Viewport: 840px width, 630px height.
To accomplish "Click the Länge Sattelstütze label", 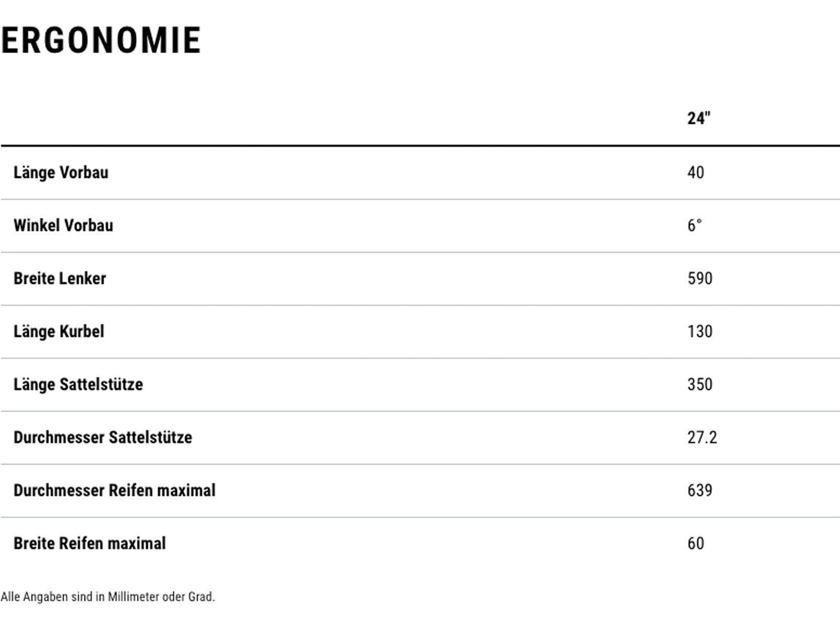I will pos(78,385).
